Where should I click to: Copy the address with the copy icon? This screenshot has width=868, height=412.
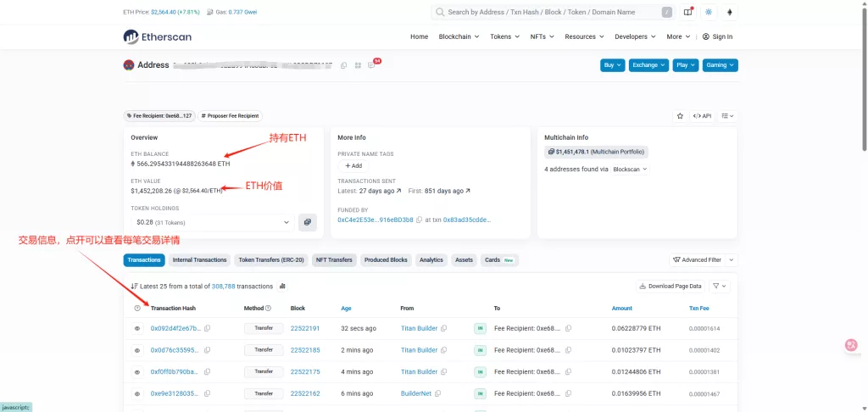click(344, 65)
